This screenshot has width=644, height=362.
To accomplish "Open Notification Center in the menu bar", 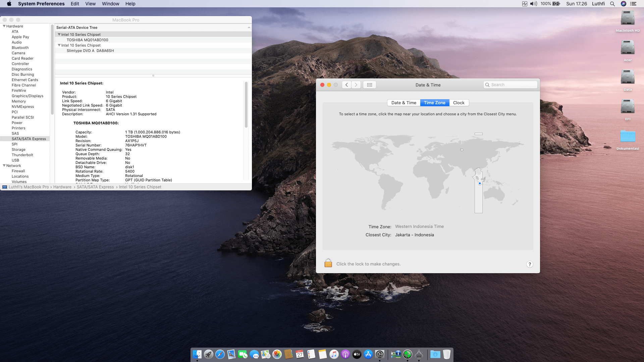I will [633, 4].
